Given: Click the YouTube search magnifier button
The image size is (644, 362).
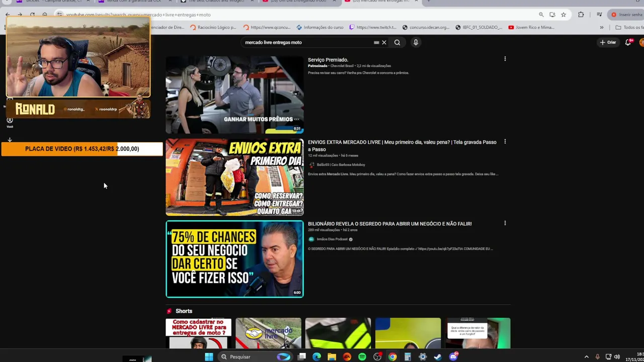Looking at the screenshot, I should point(397,42).
